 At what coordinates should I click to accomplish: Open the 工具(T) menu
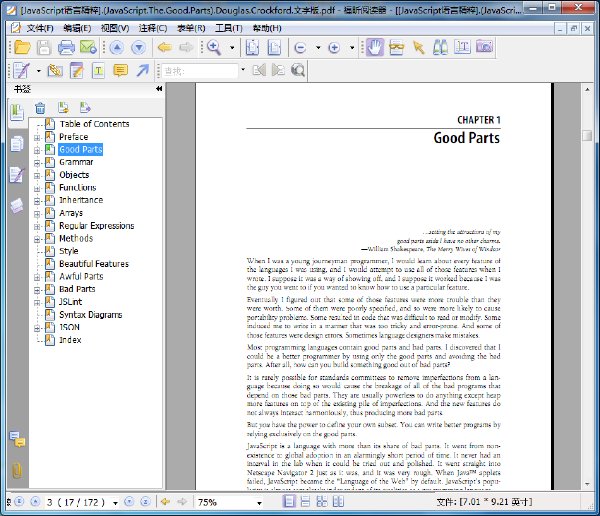coord(228,28)
